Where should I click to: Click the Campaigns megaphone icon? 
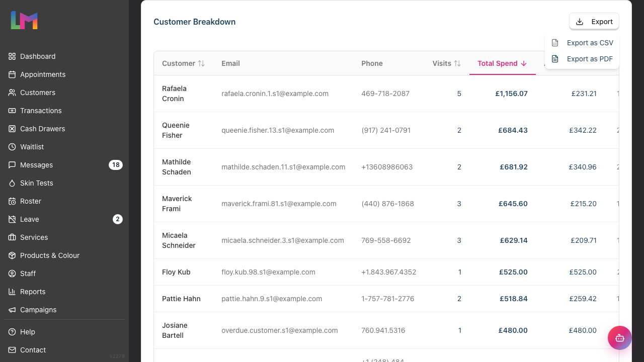click(x=12, y=310)
